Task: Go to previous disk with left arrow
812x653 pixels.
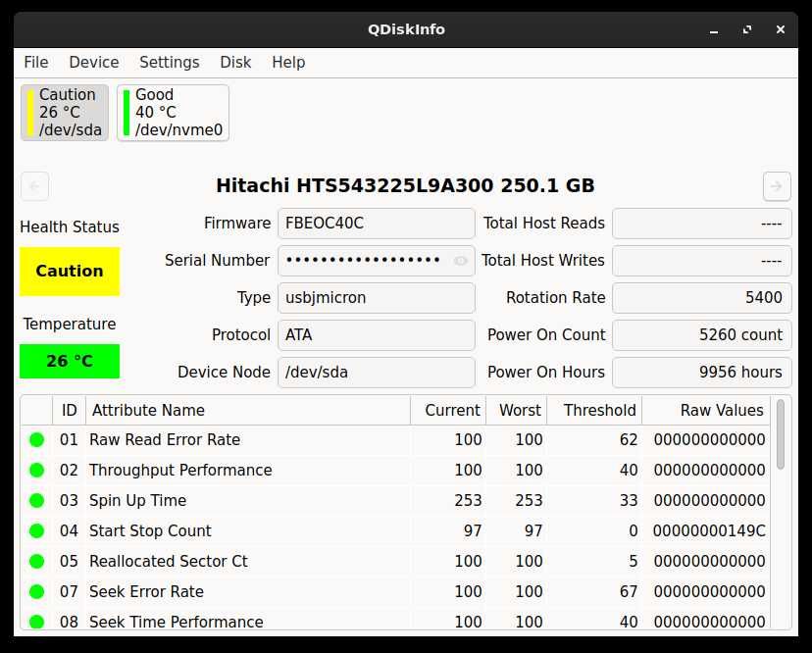Action: click(34, 186)
